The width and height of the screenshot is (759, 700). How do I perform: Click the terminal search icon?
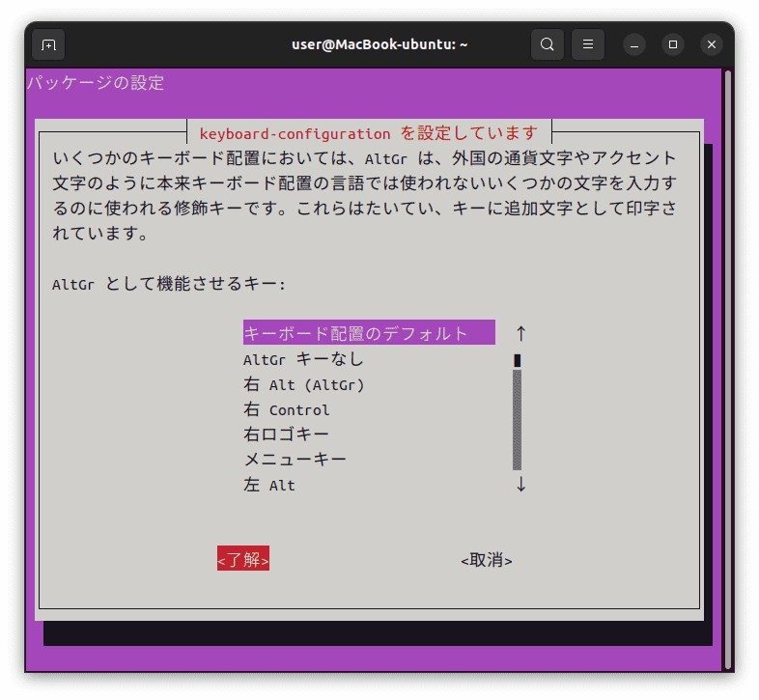click(547, 44)
